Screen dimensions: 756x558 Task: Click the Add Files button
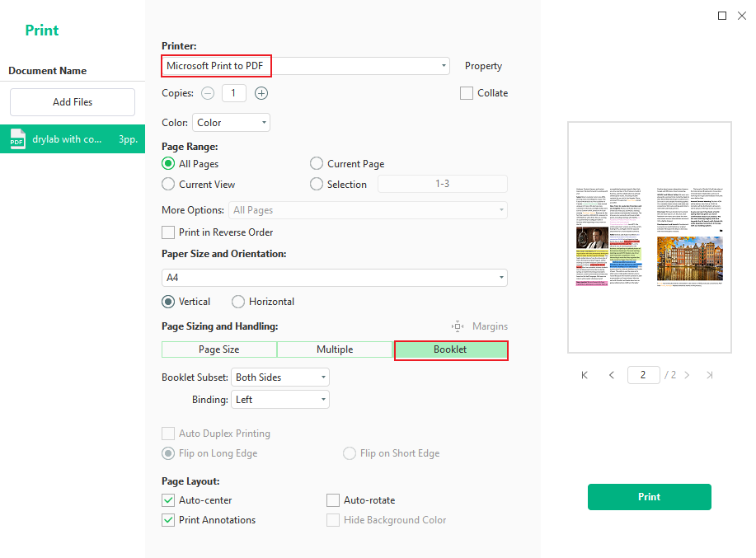[72, 102]
